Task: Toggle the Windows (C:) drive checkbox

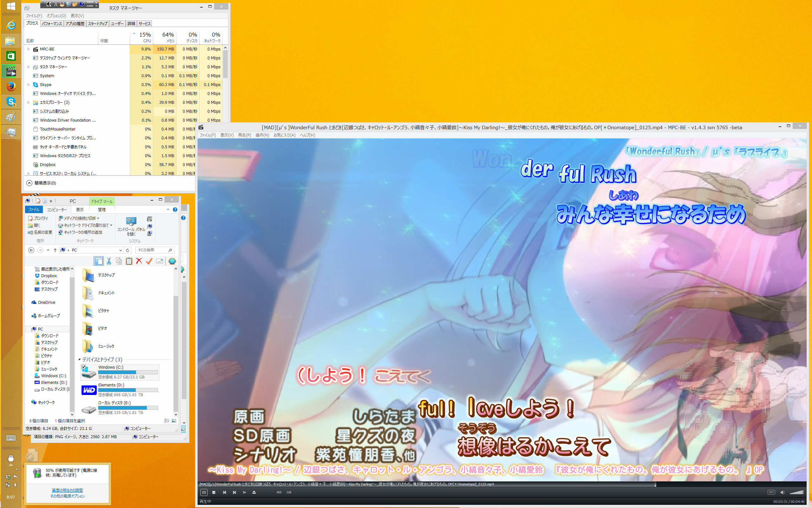Action: coord(84,367)
